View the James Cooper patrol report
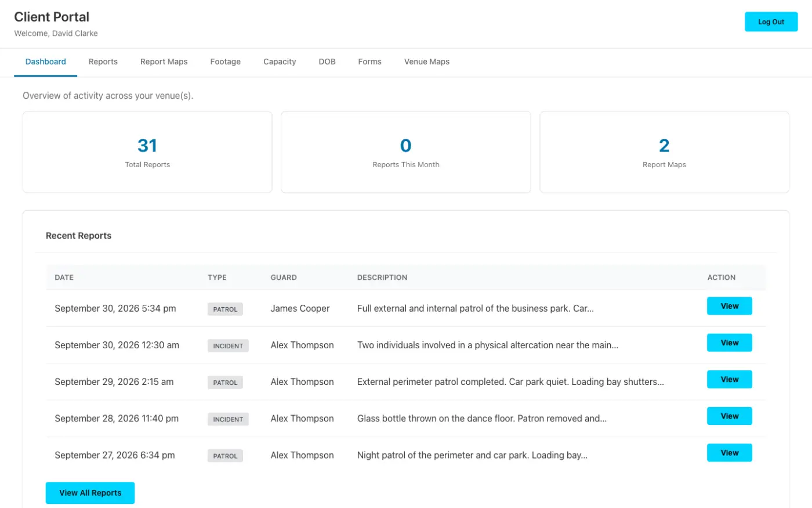812x508 pixels. click(x=729, y=306)
